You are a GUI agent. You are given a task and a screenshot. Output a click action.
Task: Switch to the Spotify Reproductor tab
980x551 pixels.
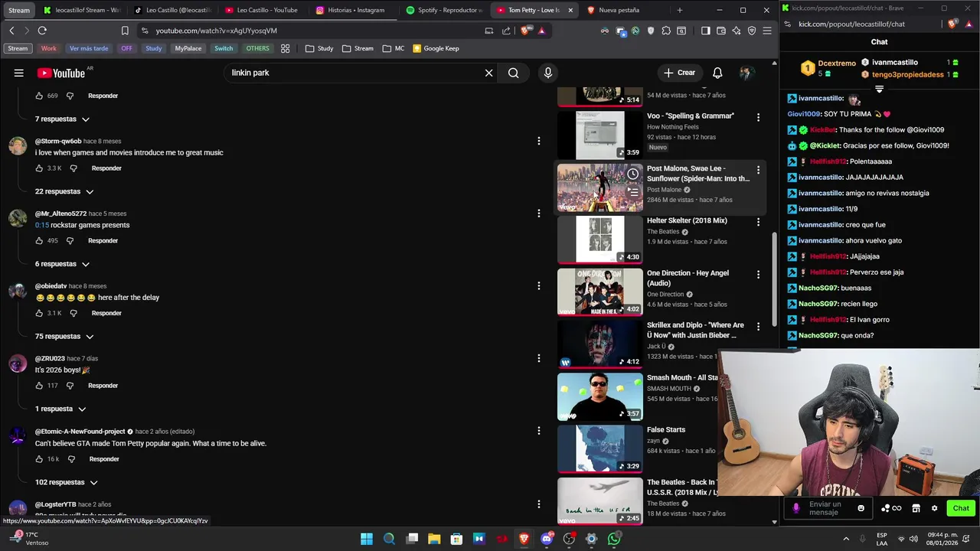point(443,10)
